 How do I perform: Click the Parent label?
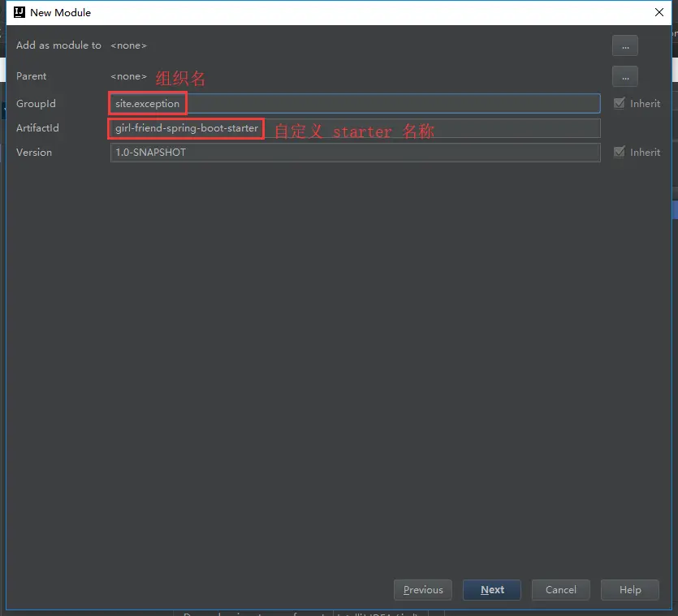point(31,76)
